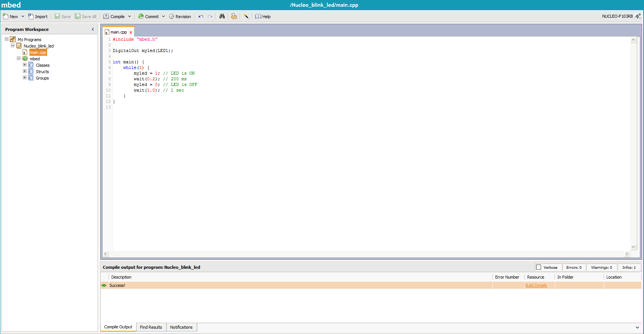The width and height of the screenshot is (644, 334).
Task: Toggle Infos: 1 filter
Action: tap(629, 267)
